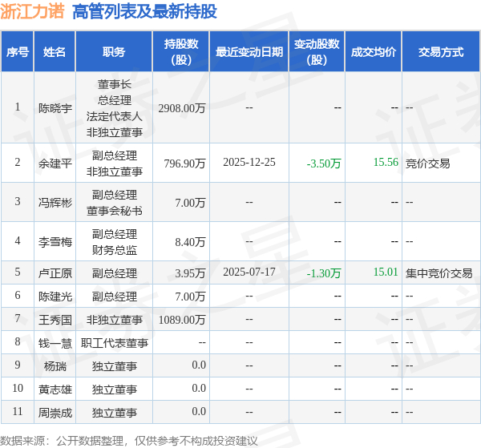Click 财务总监 in 李雪梅's row
Viewport: 481px width, 448px height.
tap(114, 249)
